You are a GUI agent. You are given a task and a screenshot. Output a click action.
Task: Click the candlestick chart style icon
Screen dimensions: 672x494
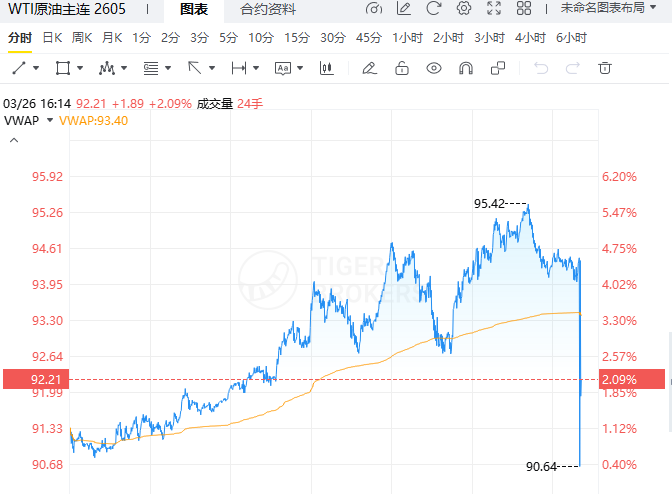coord(325,69)
